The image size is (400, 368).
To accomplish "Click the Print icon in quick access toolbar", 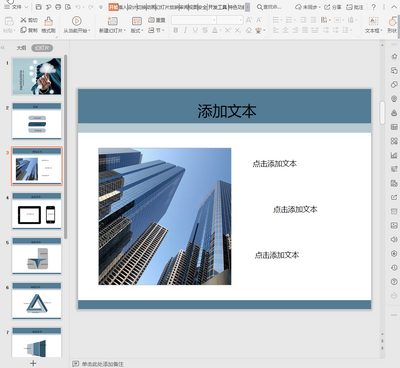I will point(58,7).
